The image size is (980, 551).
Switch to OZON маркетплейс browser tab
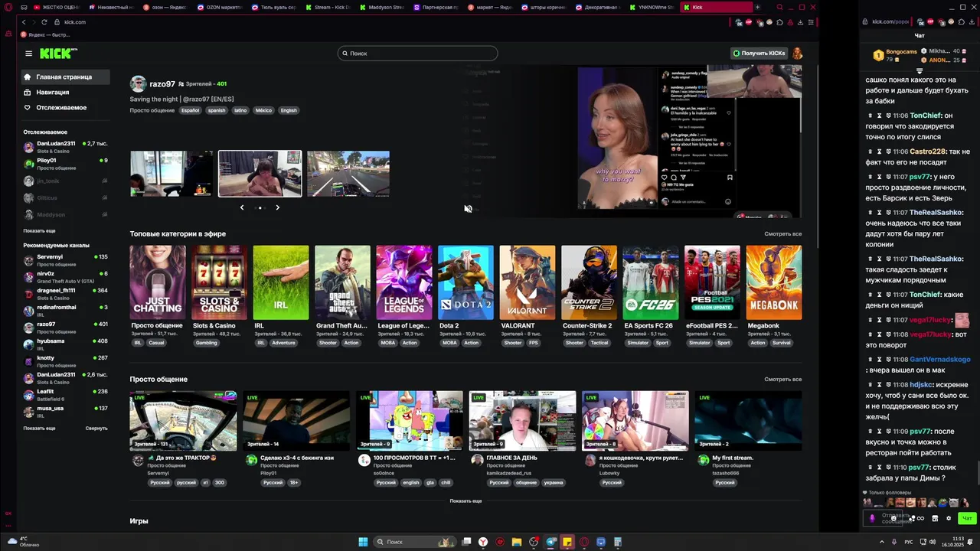click(x=218, y=7)
